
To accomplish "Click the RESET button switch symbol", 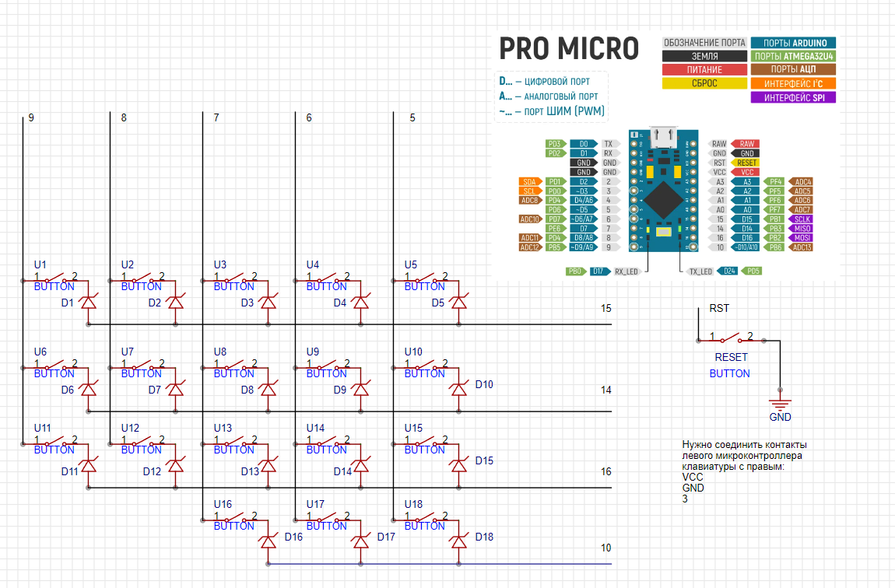I will coord(732,339).
